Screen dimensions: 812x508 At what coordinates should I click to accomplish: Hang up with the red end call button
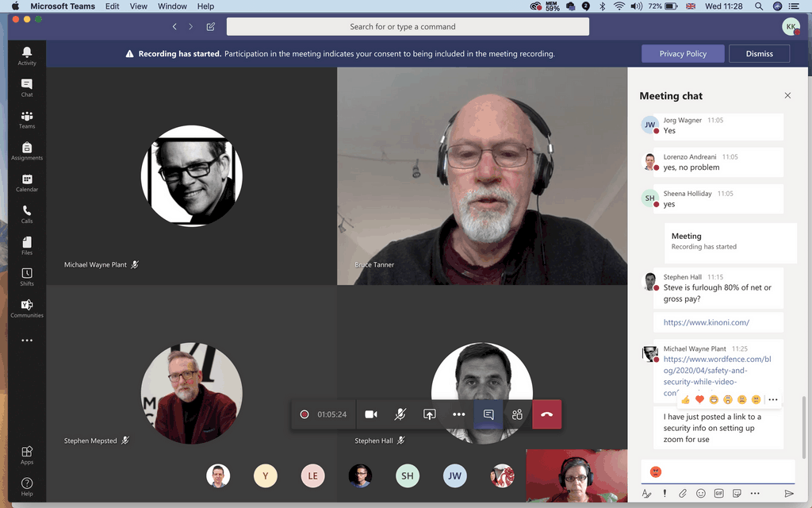(546, 414)
